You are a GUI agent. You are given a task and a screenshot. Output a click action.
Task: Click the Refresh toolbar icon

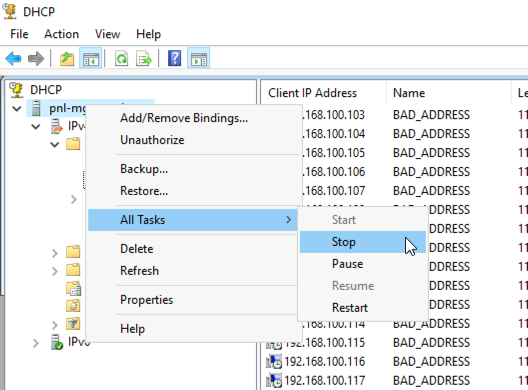click(121, 59)
